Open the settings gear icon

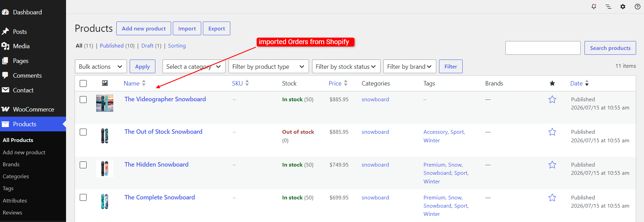(x=623, y=6)
